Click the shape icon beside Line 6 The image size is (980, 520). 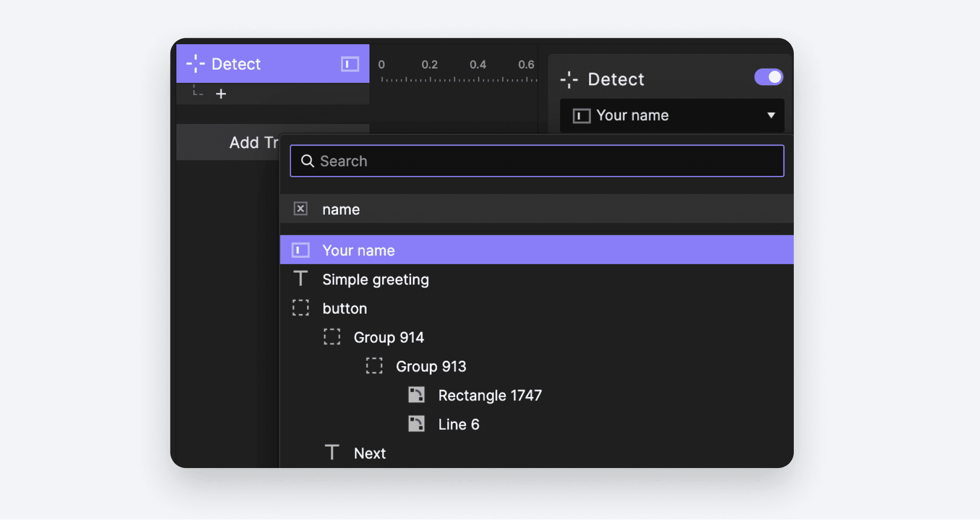(x=416, y=423)
